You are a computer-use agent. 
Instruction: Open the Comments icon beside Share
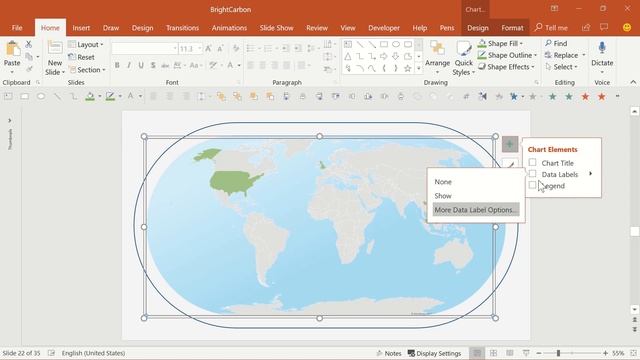point(604,27)
